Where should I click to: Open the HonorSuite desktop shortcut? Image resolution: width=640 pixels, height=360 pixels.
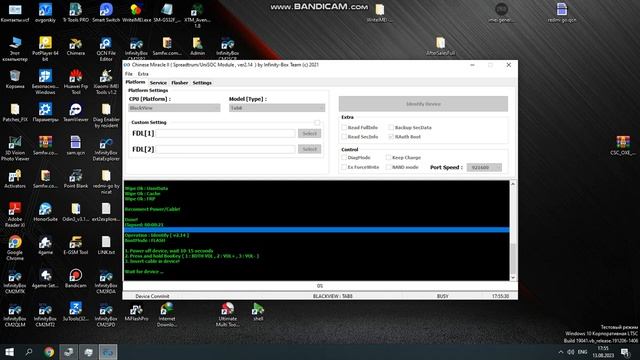45,212
